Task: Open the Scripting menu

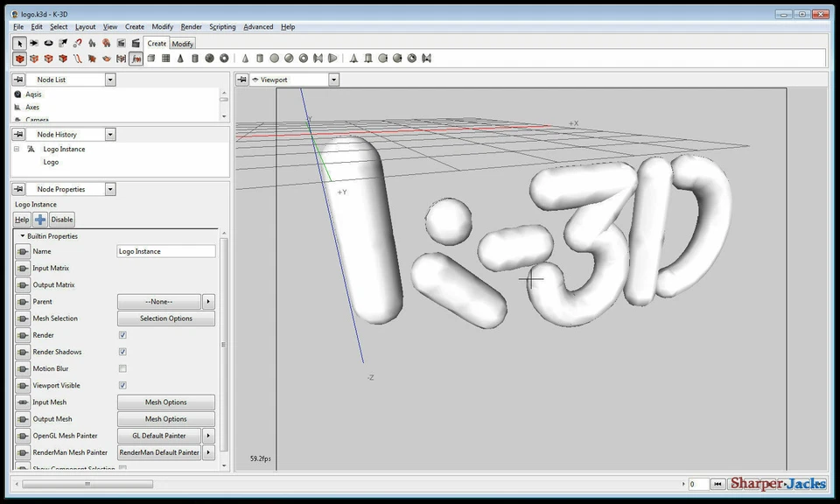Action: point(221,26)
